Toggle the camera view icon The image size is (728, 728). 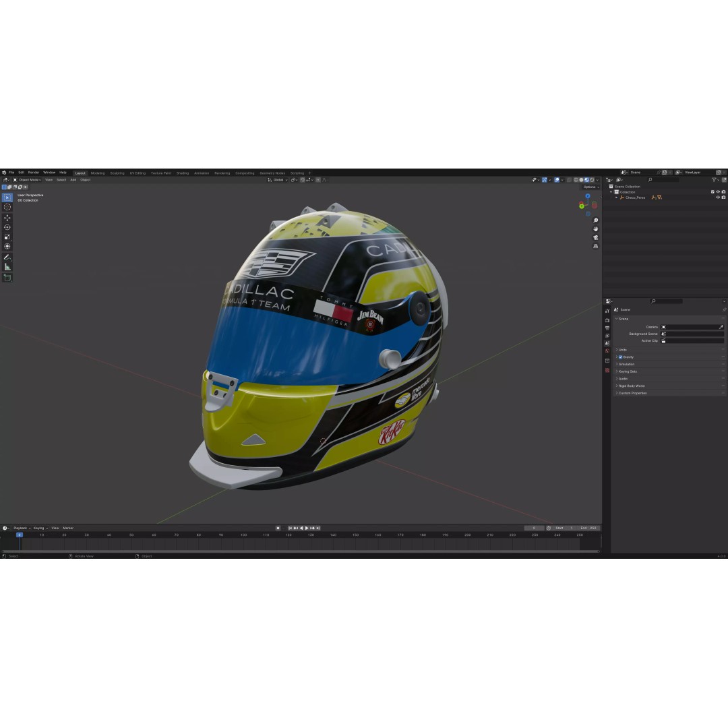pos(596,238)
